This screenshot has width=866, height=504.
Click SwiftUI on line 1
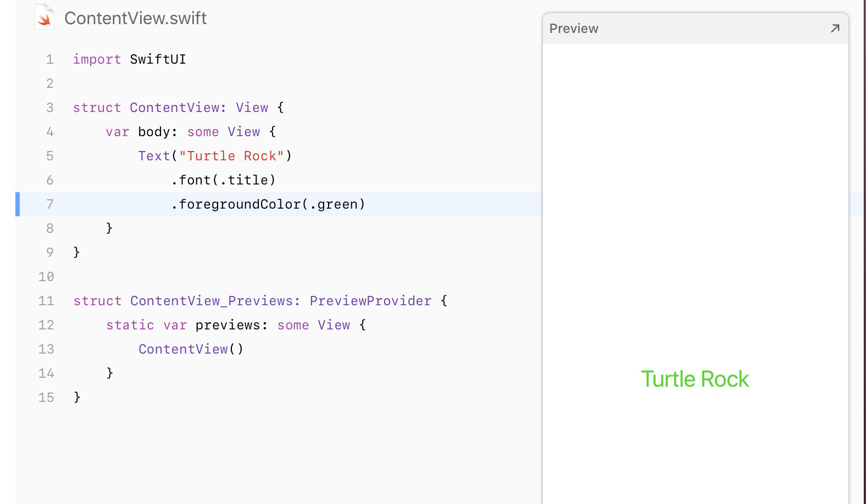pyautogui.click(x=158, y=59)
